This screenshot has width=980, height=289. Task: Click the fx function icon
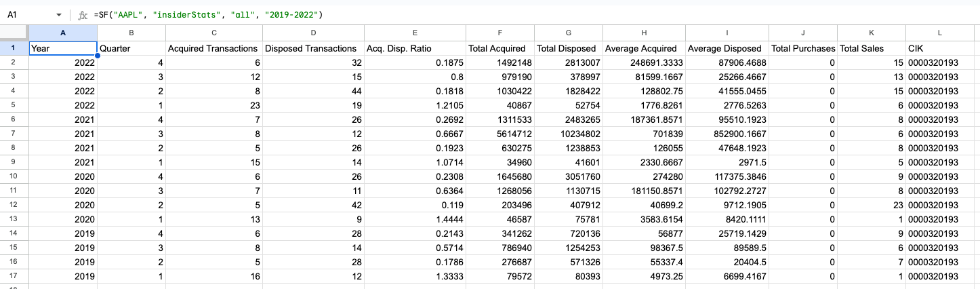82,14
